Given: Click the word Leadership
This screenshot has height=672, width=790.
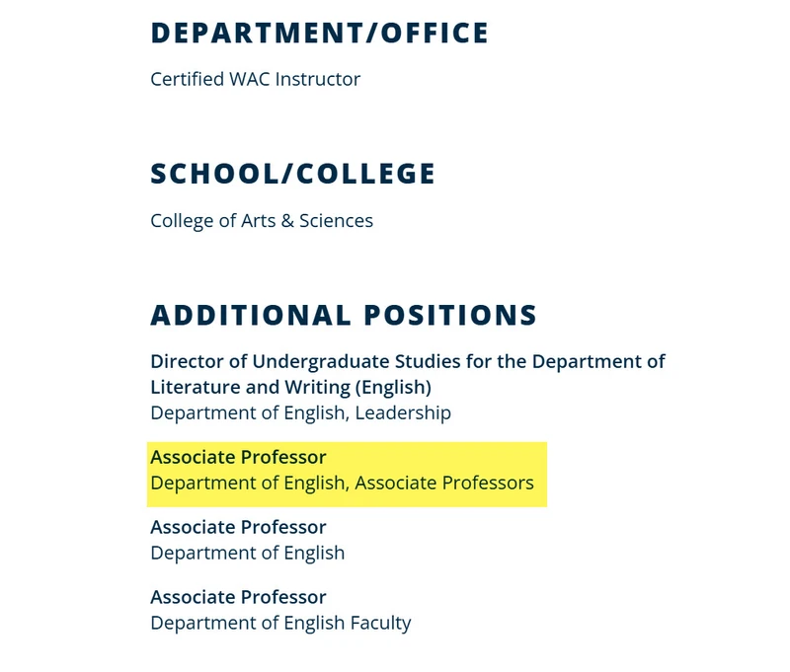Looking at the screenshot, I should 403,412.
